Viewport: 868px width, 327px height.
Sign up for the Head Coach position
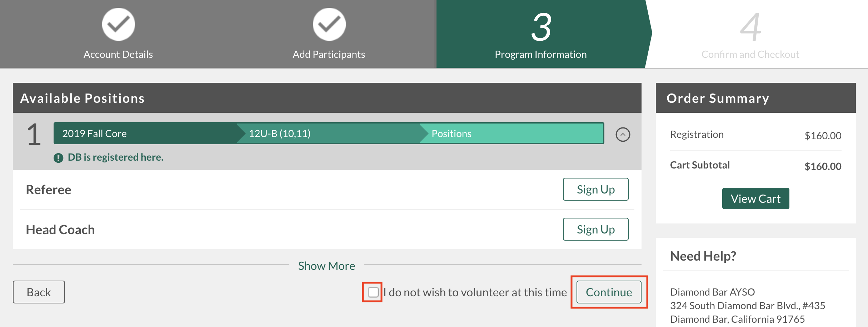pyautogui.click(x=596, y=229)
